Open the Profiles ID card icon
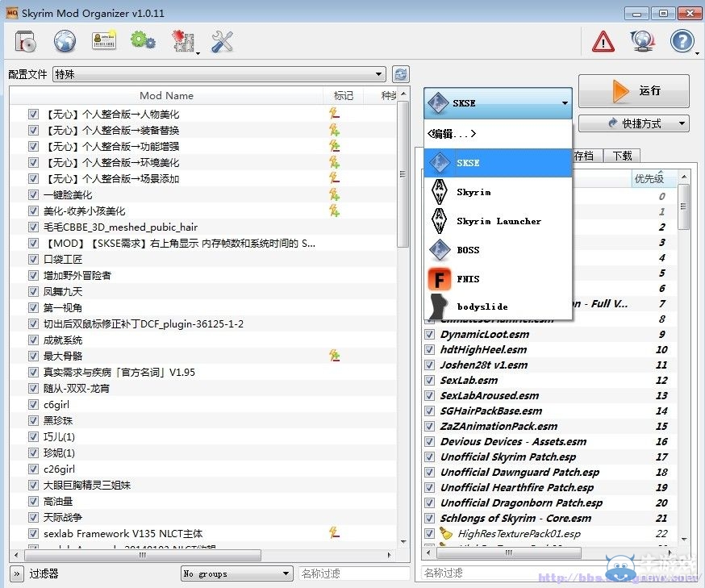705x588 pixels. [104, 41]
